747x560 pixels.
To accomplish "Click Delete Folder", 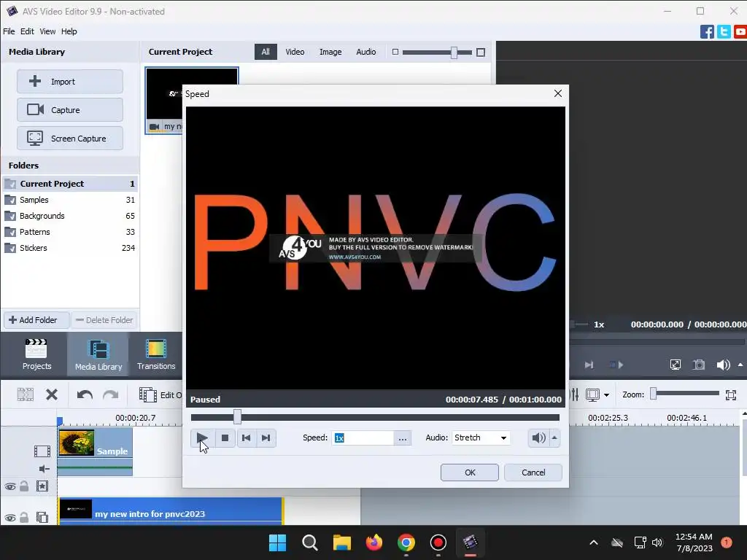I will [x=104, y=320].
